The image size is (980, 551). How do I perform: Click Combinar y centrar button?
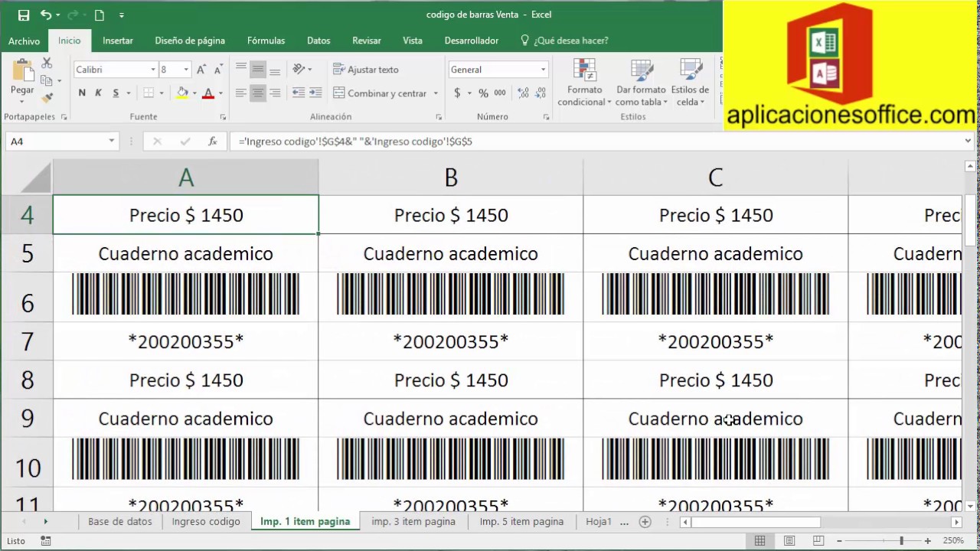tap(380, 93)
